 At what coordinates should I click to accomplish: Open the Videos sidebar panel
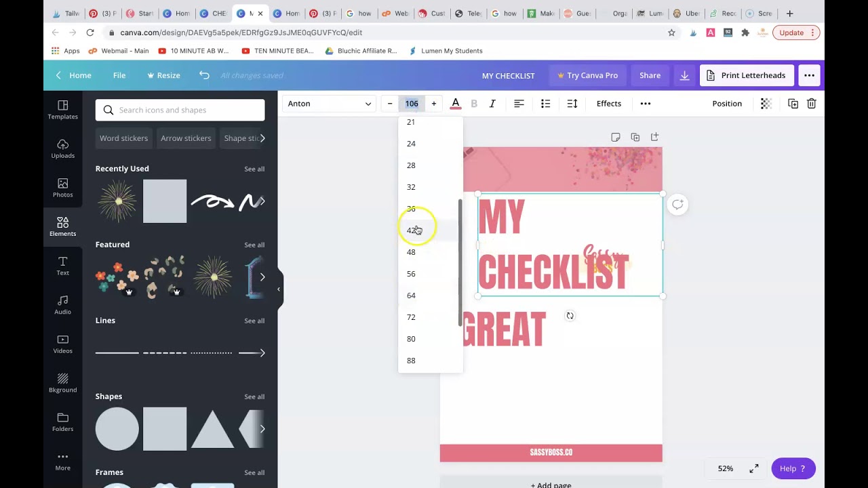pos(62,344)
